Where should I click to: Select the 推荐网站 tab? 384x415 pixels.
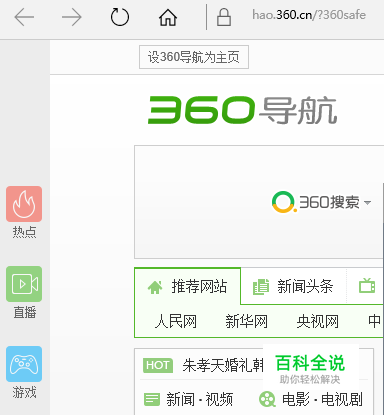[x=187, y=286]
